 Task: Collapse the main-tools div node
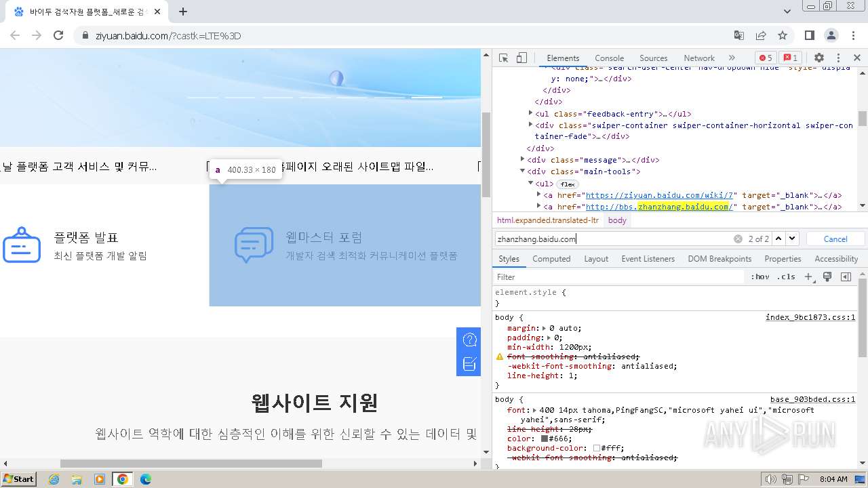(x=523, y=171)
